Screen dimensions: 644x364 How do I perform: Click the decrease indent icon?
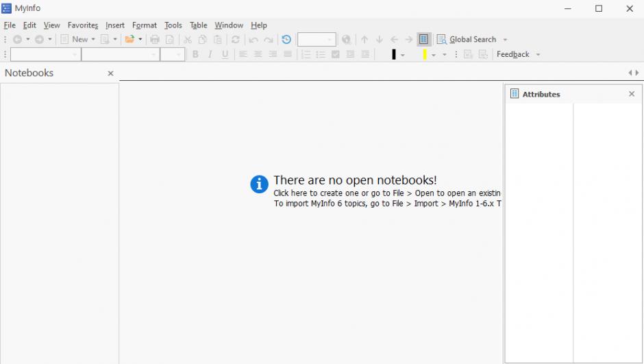[x=350, y=54]
